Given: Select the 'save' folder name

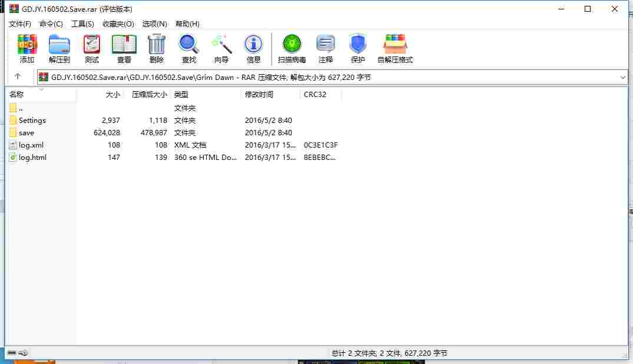Looking at the screenshot, I should tap(26, 133).
